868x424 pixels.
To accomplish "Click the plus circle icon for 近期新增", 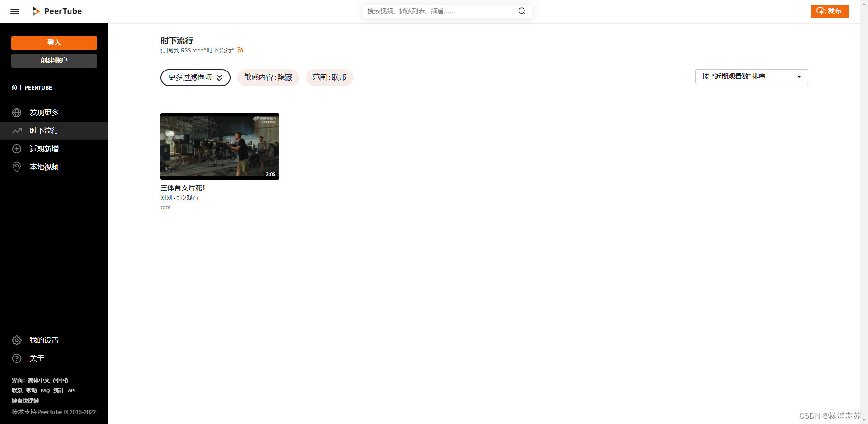I will 17,149.
